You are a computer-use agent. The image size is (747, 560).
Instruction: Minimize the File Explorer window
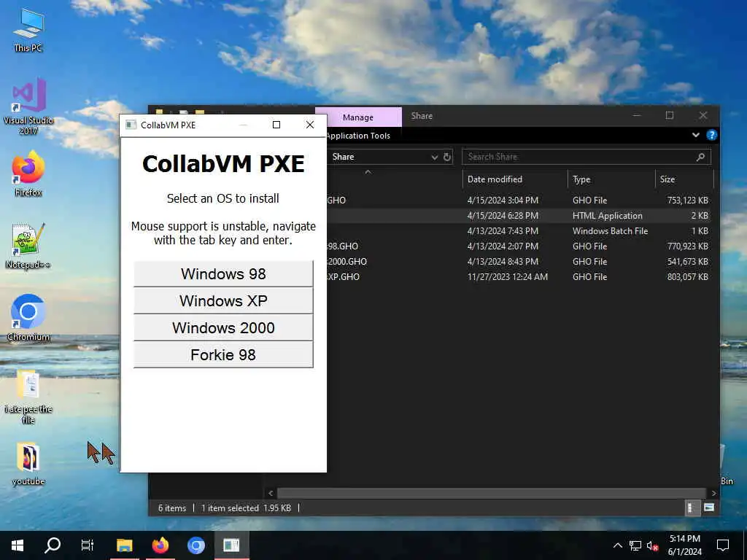click(x=636, y=116)
